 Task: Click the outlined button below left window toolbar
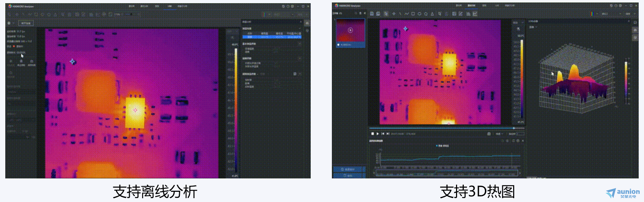click(26, 23)
